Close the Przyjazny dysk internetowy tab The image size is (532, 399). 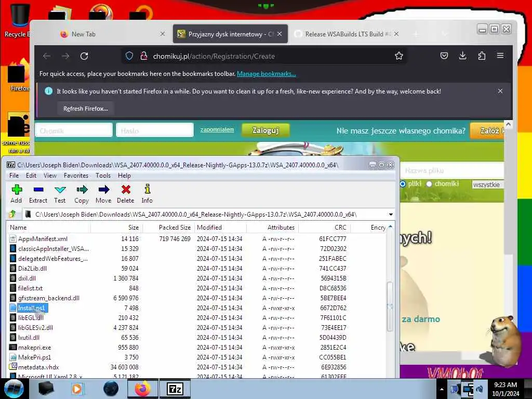click(280, 34)
